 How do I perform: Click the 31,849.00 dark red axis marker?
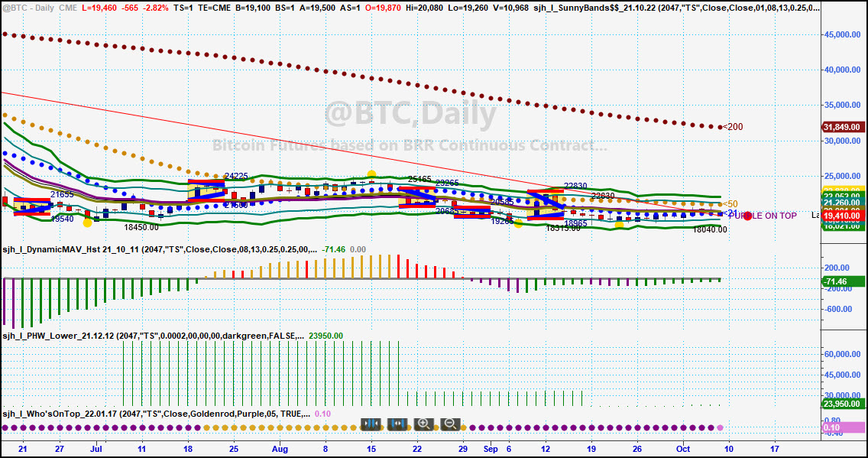[x=841, y=128]
